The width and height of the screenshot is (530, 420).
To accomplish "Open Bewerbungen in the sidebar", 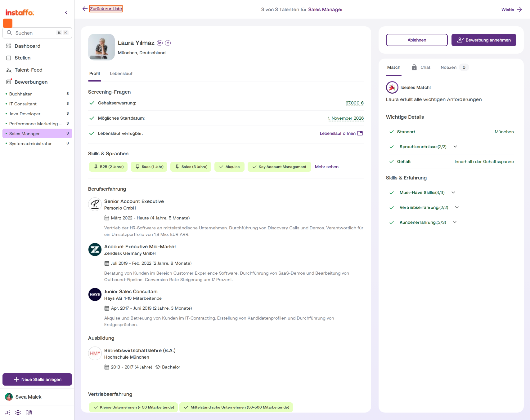I will coord(31,82).
